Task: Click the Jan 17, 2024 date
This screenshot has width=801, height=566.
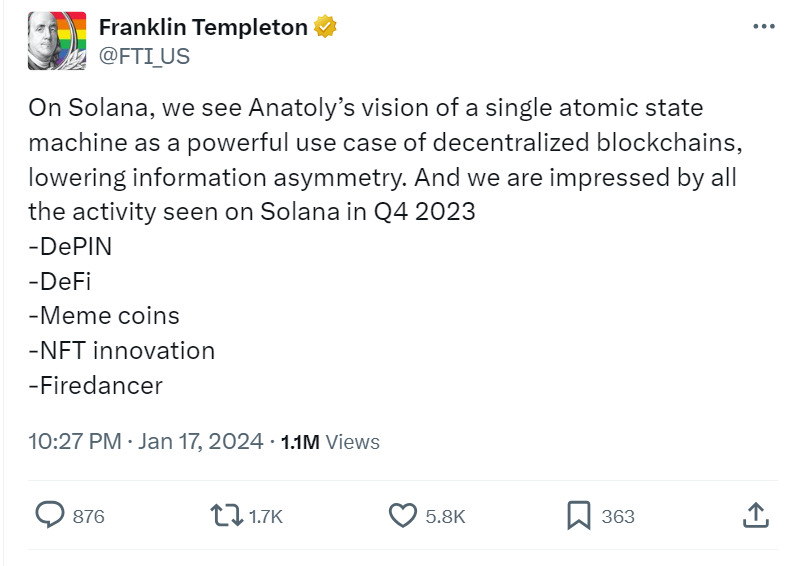Action: [x=200, y=441]
